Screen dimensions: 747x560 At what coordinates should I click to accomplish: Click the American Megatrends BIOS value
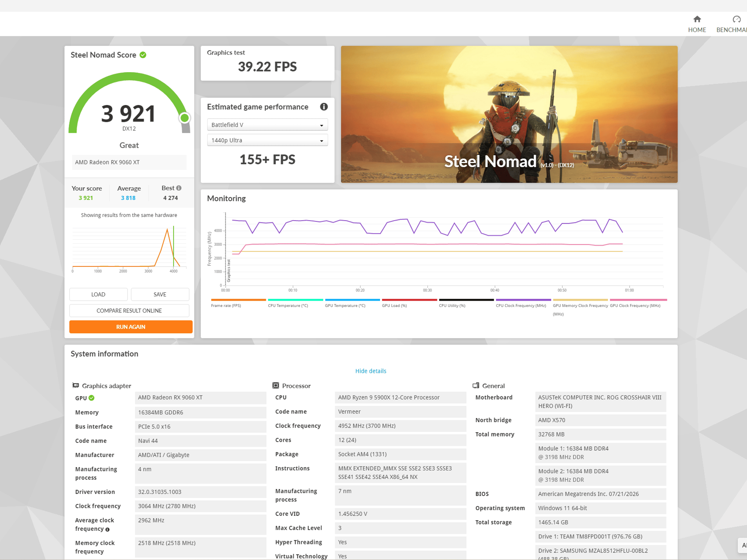click(x=600, y=494)
